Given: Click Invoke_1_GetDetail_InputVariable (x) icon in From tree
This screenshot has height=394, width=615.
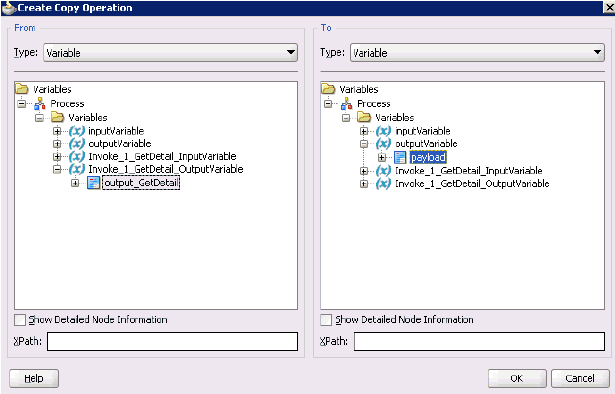Looking at the screenshot, I should click(77, 156).
